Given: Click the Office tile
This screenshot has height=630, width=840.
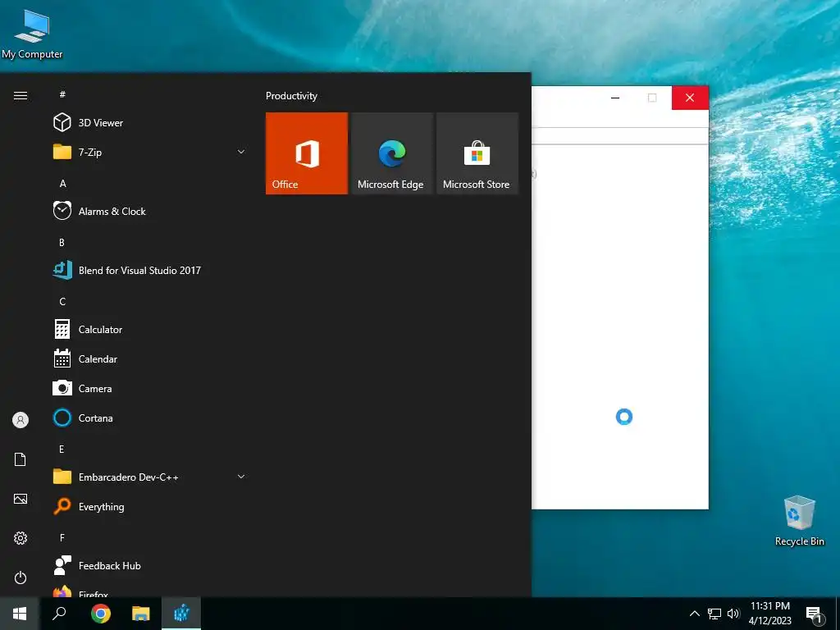Looking at the screenshot, I should click(x=307, y=153).
